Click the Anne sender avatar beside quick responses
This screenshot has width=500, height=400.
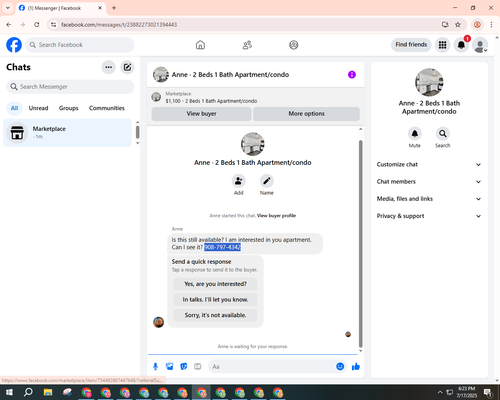coord(158,322)
